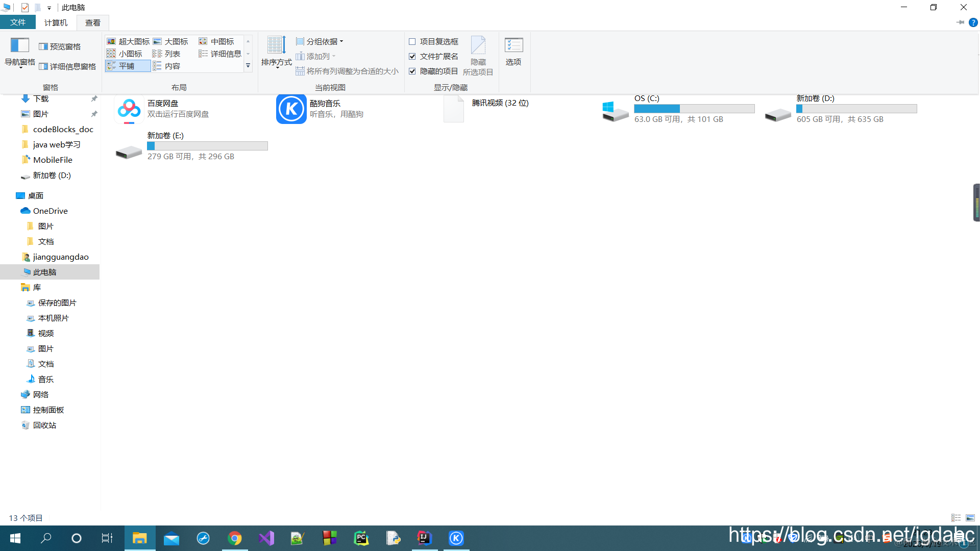
Task: Switch to the 计算机 ribbon tab
Action: [x=56, y=22]
